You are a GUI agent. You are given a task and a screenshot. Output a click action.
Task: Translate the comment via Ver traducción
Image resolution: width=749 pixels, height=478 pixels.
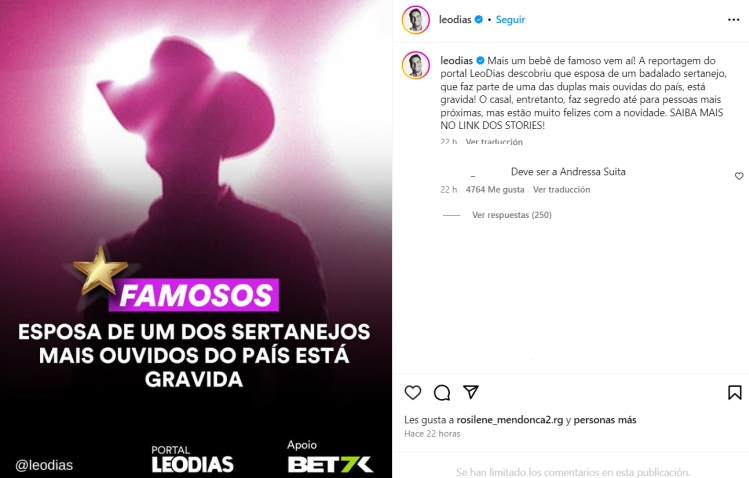561,190
